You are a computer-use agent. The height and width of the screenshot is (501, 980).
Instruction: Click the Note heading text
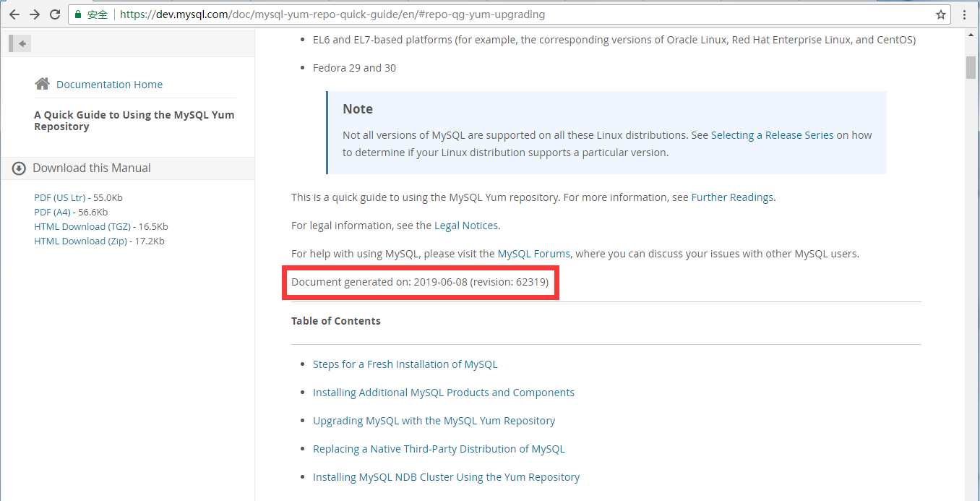[x=358, y=109]
